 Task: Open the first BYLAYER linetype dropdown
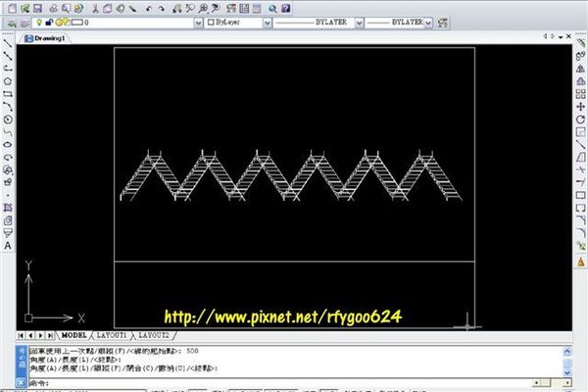[x=359, y=23]
